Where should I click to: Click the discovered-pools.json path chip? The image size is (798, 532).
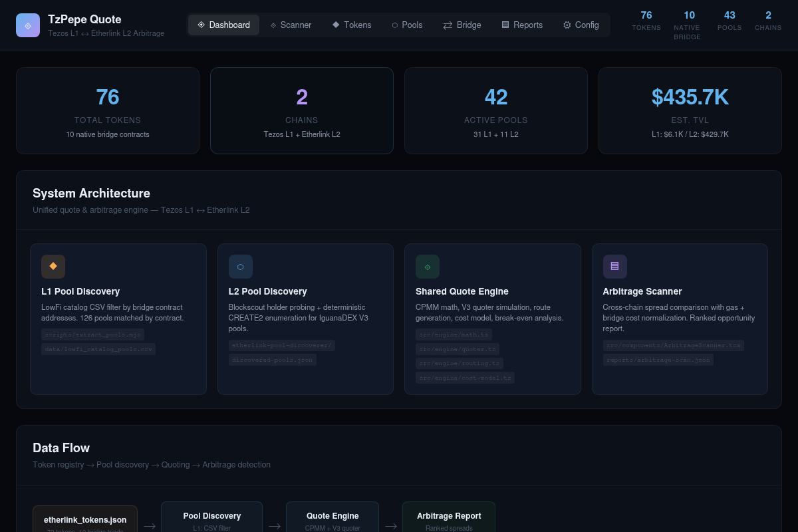[x=273, y=360]
